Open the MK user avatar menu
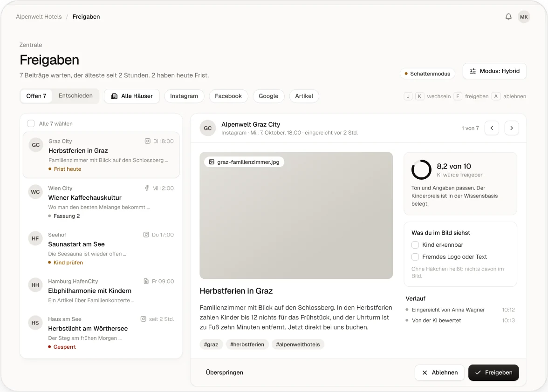The image size is (548, 392). coord(524,17)
